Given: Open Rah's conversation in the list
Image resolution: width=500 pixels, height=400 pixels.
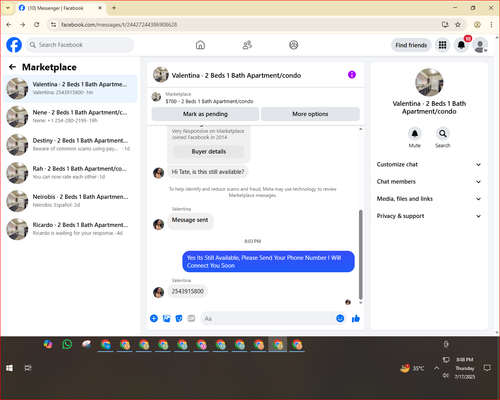Looking at the screenshot, I should tap(70, 173).
